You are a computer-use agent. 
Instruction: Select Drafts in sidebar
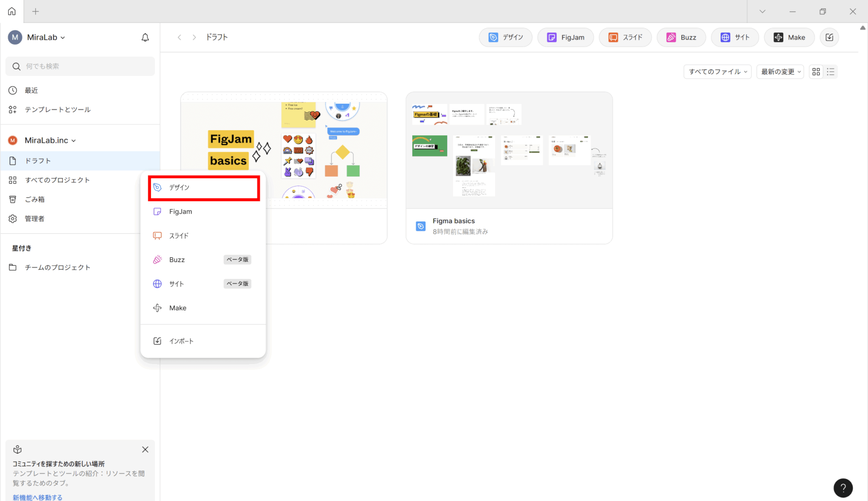[80, 161]
